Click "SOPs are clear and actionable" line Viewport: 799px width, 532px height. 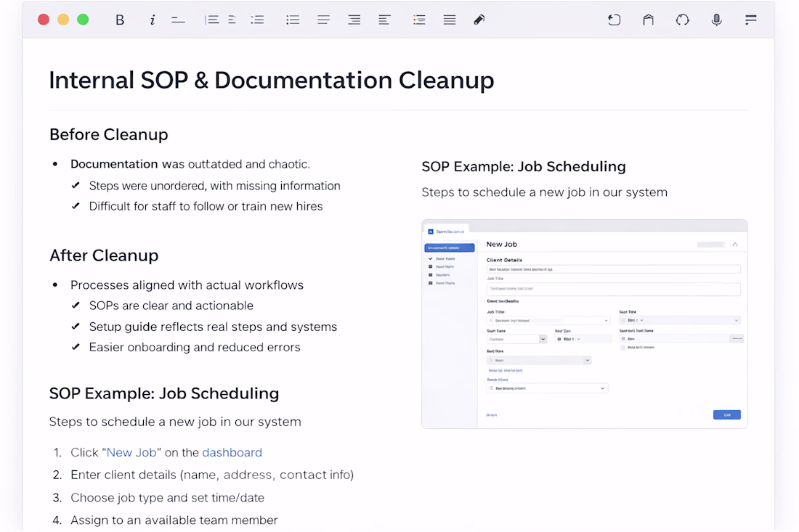[x=171, y=306]
